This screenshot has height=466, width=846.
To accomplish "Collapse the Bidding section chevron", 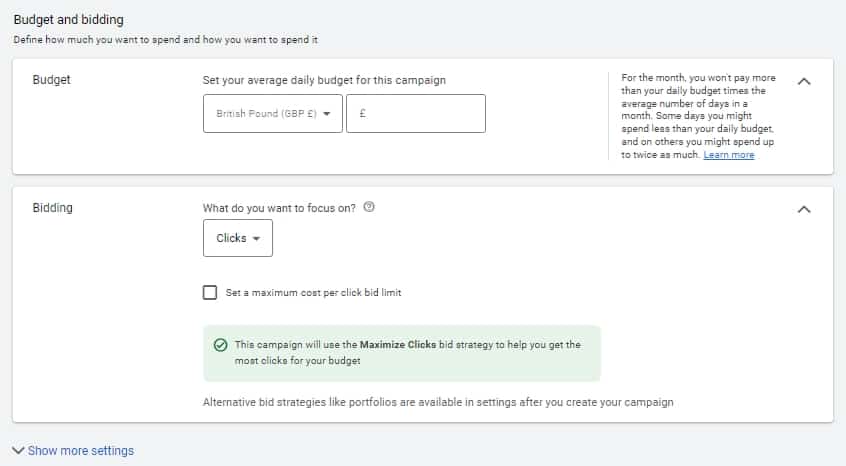I will 804,209.
